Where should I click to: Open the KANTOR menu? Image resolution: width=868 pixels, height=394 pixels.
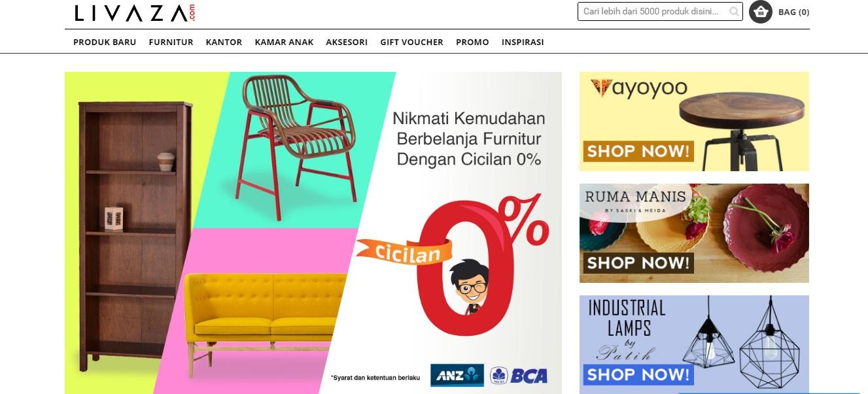pyautogui.click(x=224, y=42)
